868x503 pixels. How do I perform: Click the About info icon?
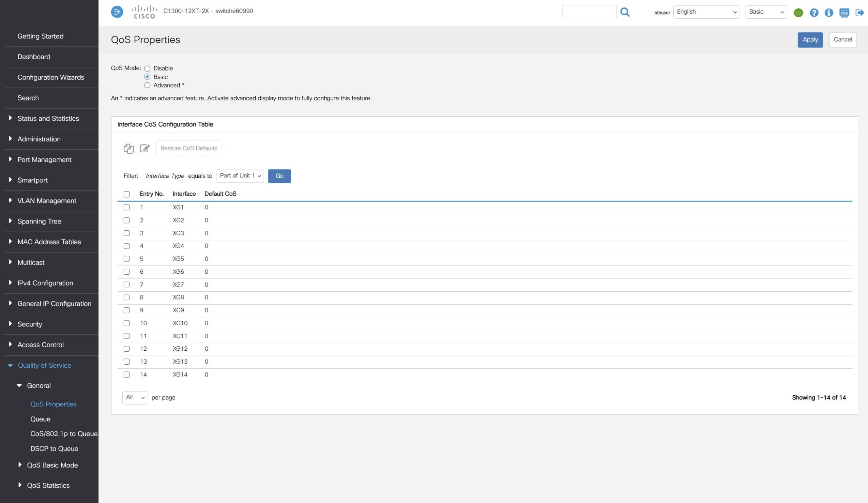tap(829, 13)
